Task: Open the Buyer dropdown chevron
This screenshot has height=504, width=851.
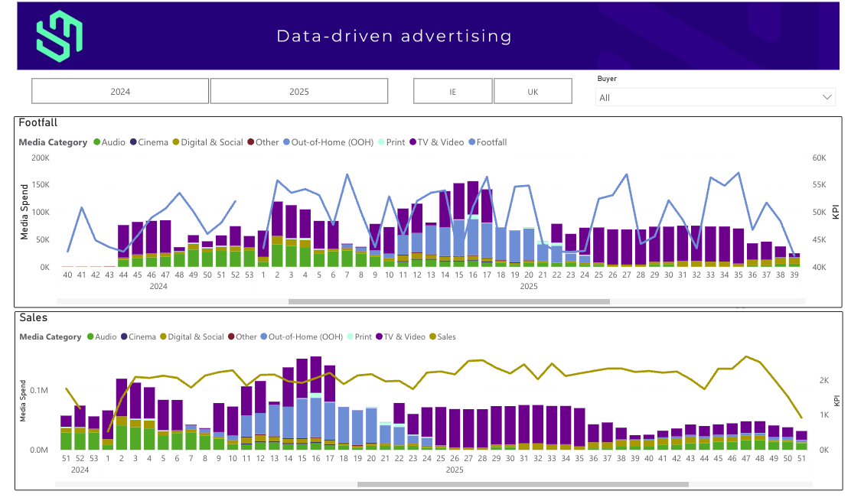Action: coord(827,97)
